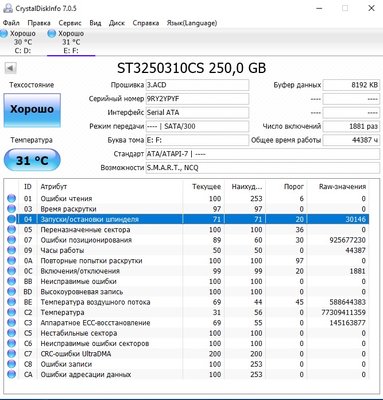The image size is (383, 400).
Task: Click the 8192 KB buffer size field
Action: coord(351,85)
